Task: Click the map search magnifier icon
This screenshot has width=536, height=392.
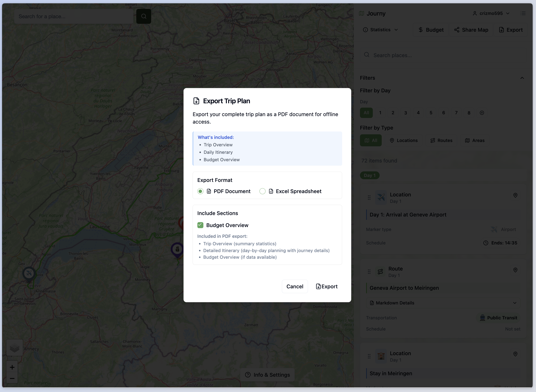Action: [x=144, y=16]
